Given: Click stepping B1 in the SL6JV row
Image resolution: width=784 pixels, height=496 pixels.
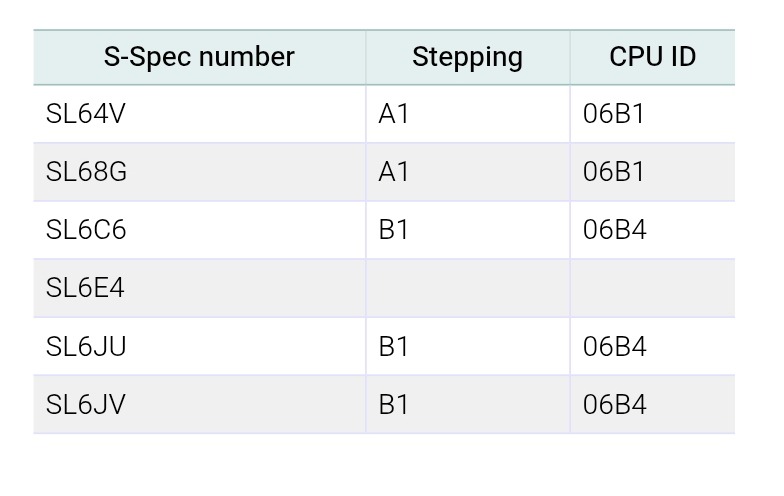Looking at the screenshot, I should (x=394, y=404).
